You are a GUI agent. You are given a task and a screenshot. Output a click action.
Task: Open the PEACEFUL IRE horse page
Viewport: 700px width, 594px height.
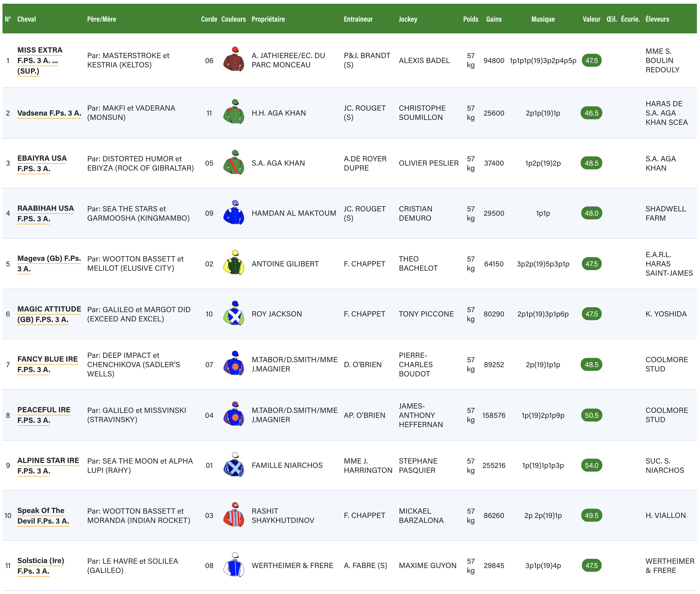point(44,410)
